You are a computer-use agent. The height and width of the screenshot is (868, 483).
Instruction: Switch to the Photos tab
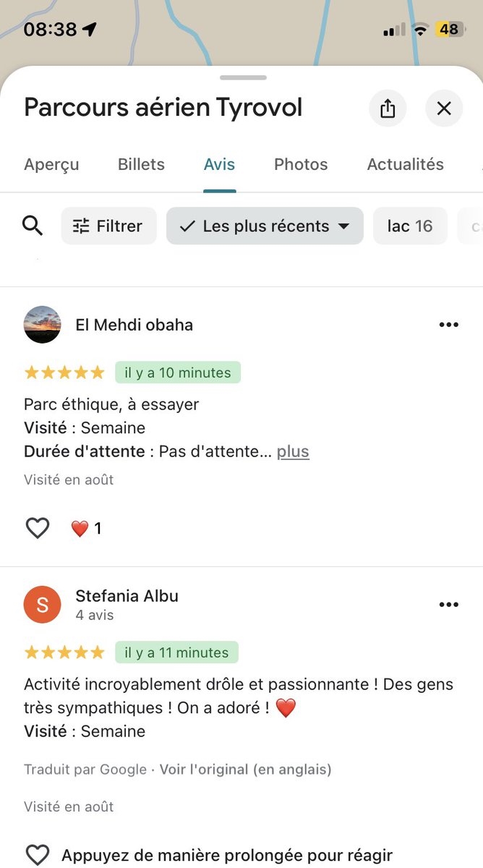click(301, 164)
